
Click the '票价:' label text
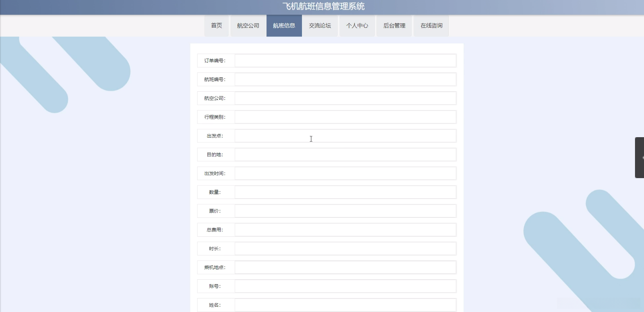click(x=215, y=211)
